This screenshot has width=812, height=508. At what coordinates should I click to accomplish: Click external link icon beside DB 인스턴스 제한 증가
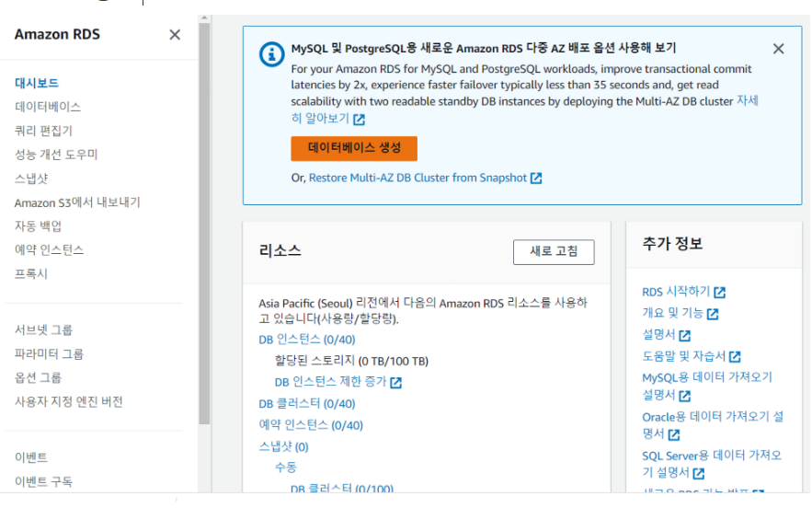395,383
